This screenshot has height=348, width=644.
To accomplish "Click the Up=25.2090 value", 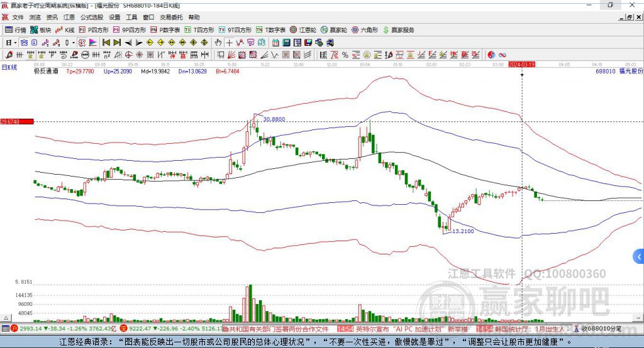I will (x=118, y=71).
